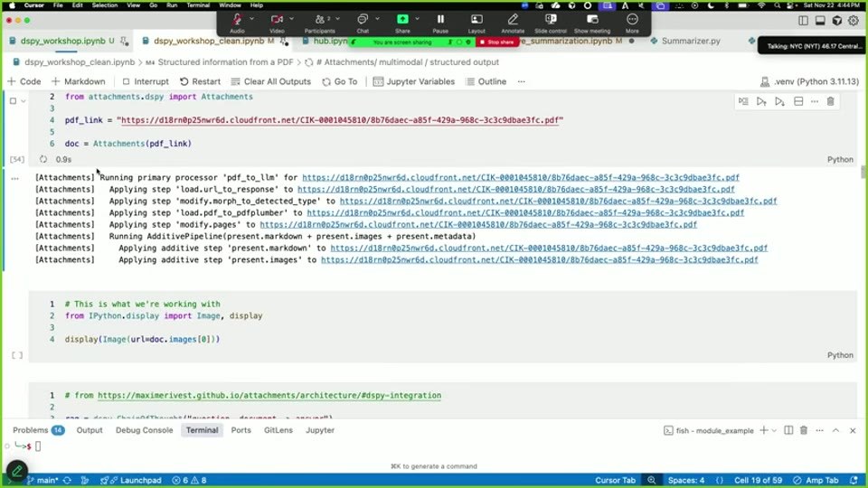Focus the terminal prompt input

[x=38, y=446]
